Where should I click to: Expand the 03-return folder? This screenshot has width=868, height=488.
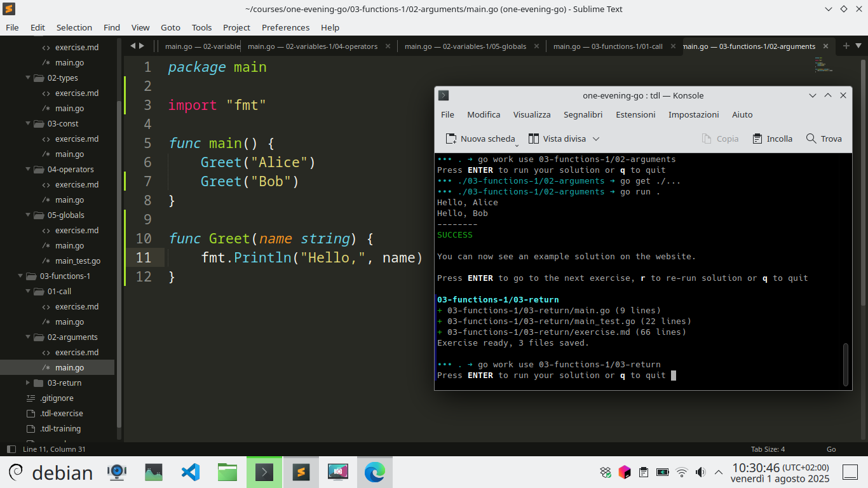28,383
